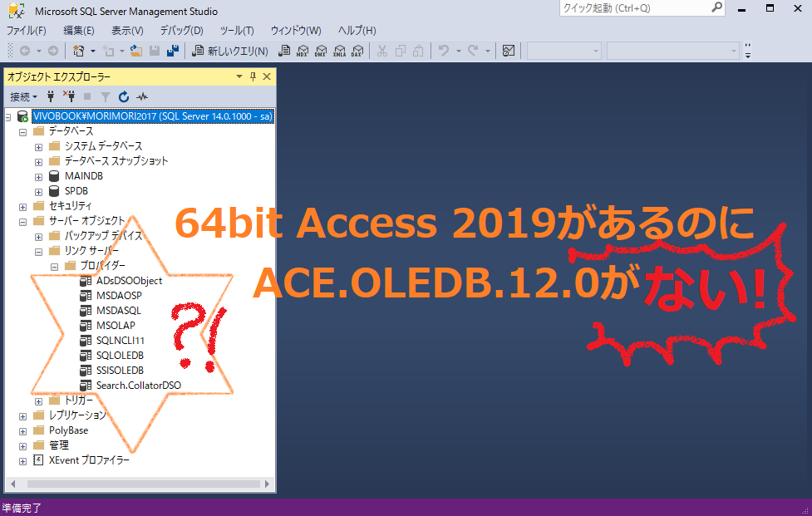Select the SSISOLEDB provider
This screenshot has width=812, height=516.
[x=120, y=371]
